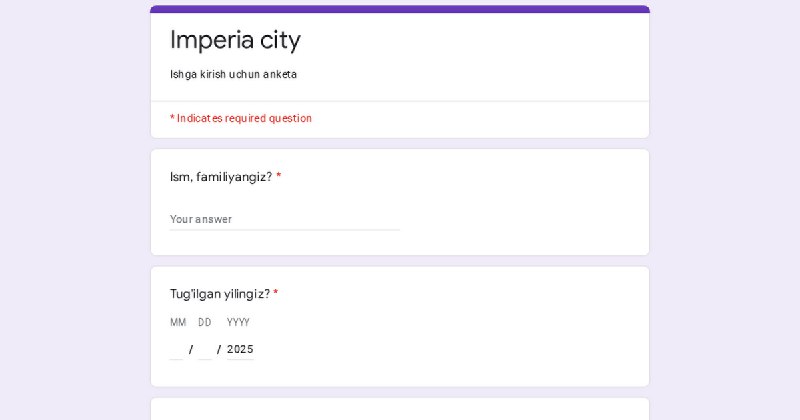The image size is (800, 420).
Task: Click the MM label above the date
Action: [x=178, y=323]
